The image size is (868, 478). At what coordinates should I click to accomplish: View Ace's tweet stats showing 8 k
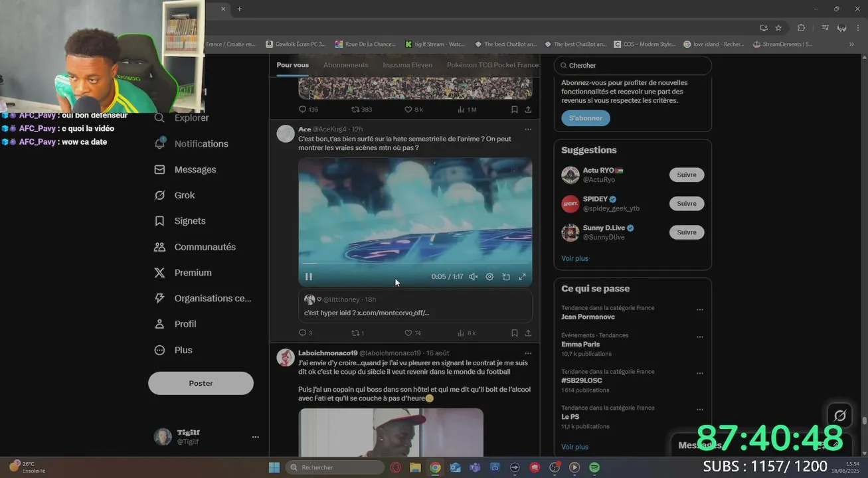click(462, 333)
